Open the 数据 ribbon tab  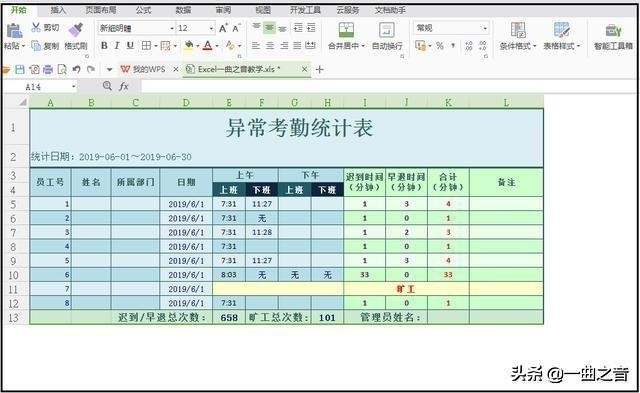[x=183, y=10]
